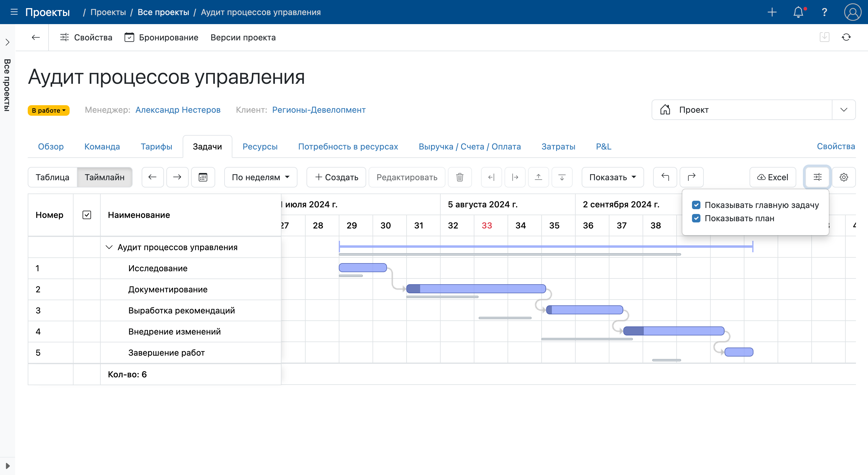Open help question mark icon
868x475 pixels.
[824, 12]
